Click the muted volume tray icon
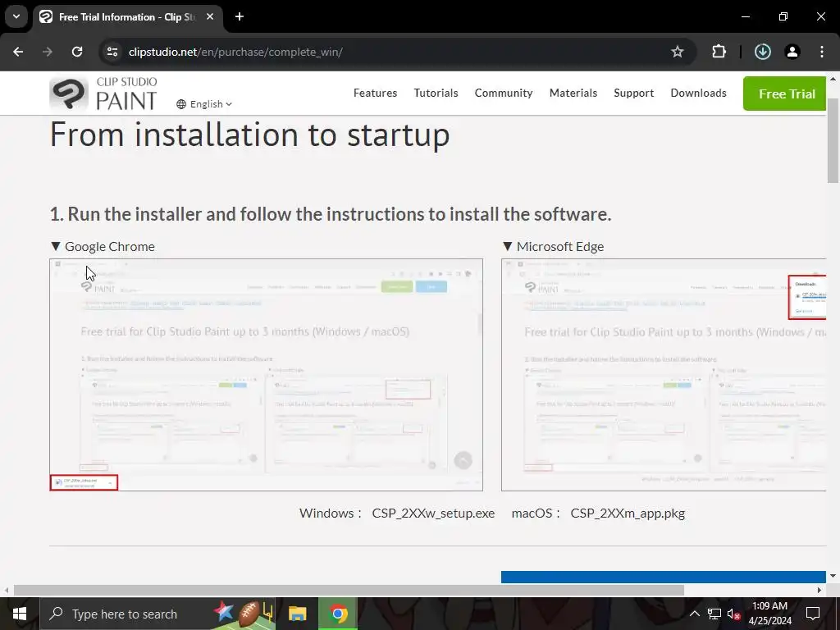Viewport: 840px width, 630px height. [733, 614]
